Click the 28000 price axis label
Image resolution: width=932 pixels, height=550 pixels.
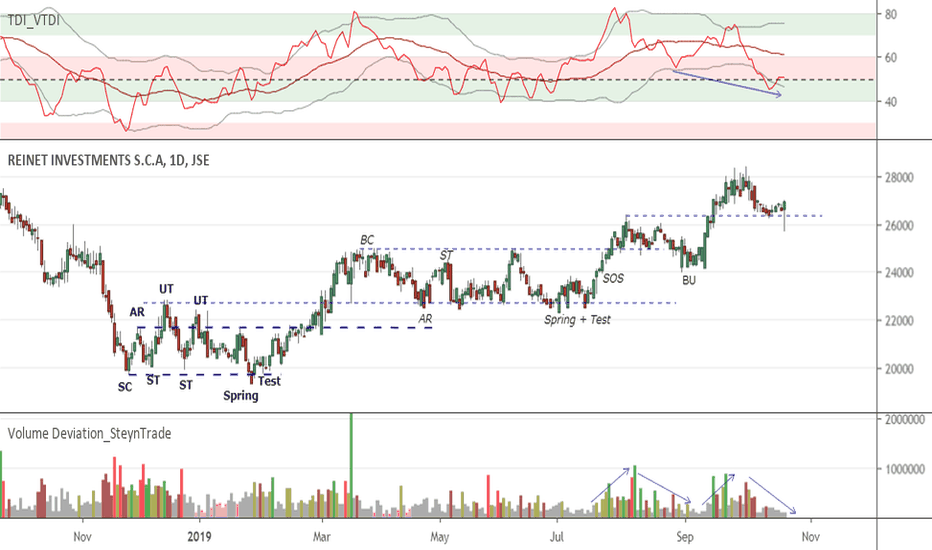(x=899, y=178)
